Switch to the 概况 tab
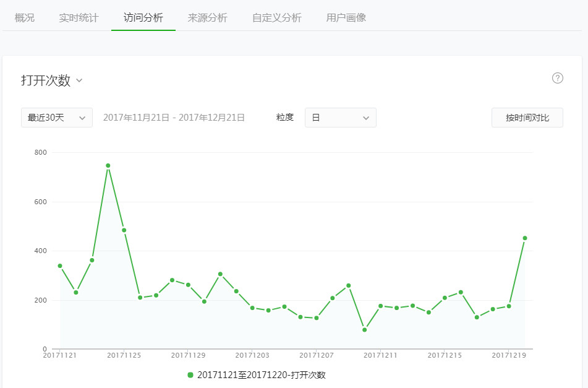This screenshot has width=588, height=388. (x=24, y=17)
